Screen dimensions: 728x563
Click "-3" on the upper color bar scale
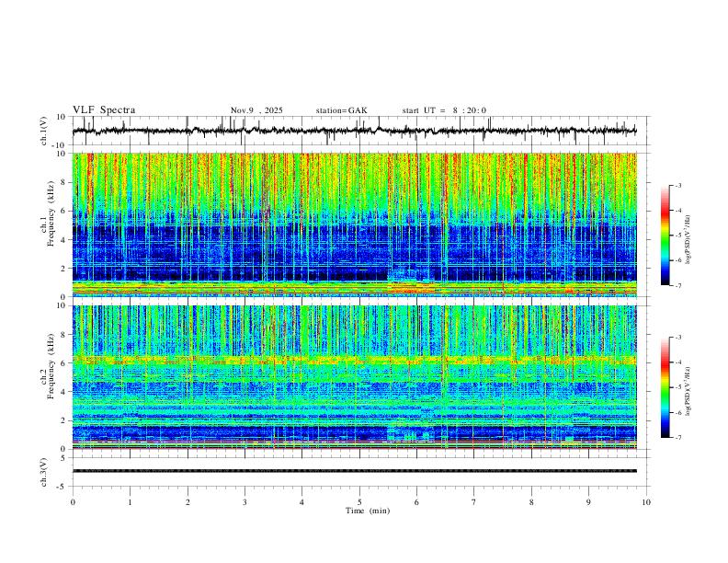pyautogui.click(x=678, y=185)
